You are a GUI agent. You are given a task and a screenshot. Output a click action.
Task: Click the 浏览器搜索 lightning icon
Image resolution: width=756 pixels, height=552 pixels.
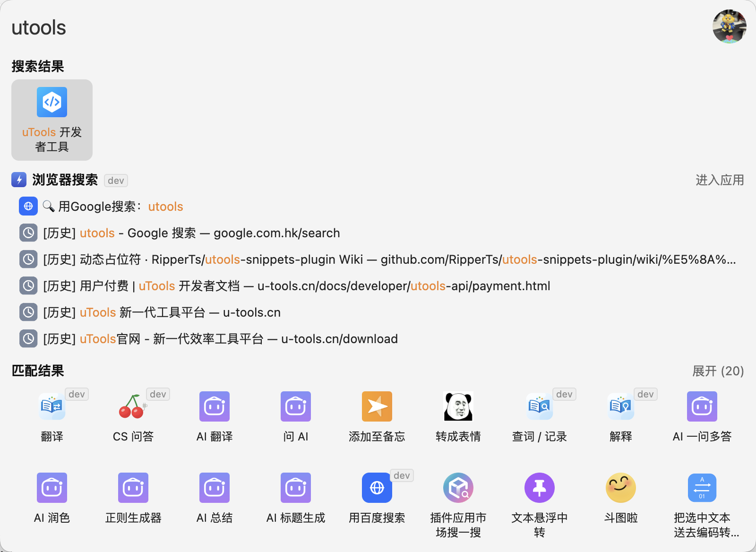pos(19,180)
